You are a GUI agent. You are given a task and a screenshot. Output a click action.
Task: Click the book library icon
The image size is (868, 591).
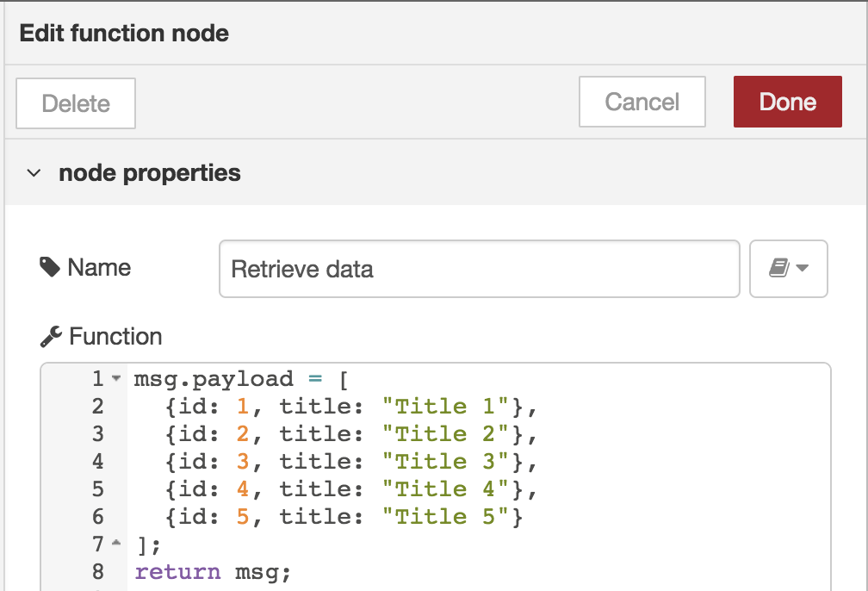click(778, 268)
